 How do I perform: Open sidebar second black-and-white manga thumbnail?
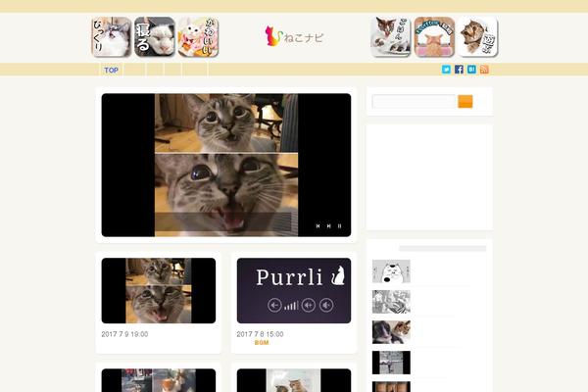391,302
